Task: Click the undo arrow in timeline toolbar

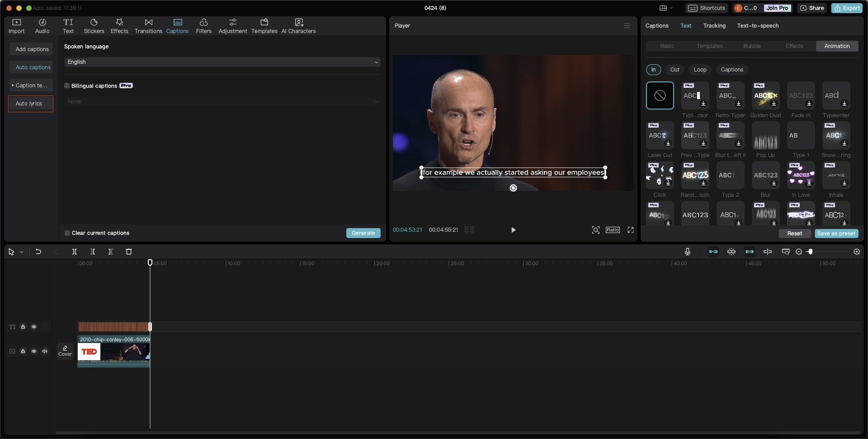Action: (x=38, y=252)
